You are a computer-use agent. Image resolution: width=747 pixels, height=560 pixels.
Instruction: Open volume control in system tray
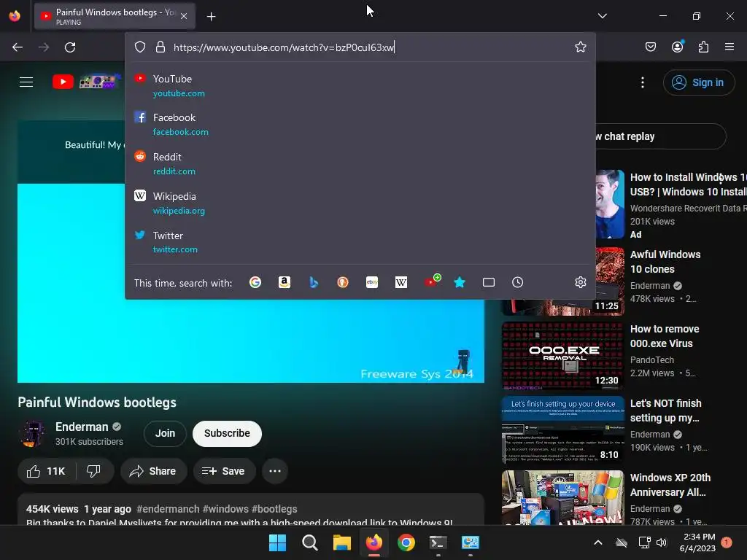[661, 542]
